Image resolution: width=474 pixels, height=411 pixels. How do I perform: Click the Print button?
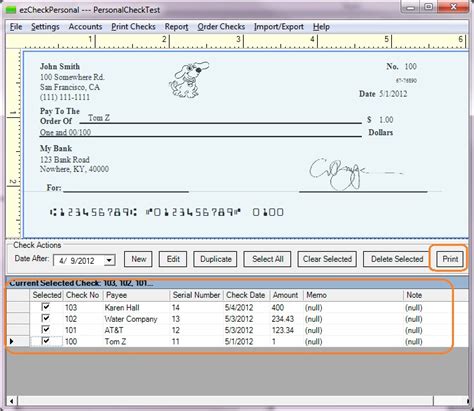click(x=450, y=259)
